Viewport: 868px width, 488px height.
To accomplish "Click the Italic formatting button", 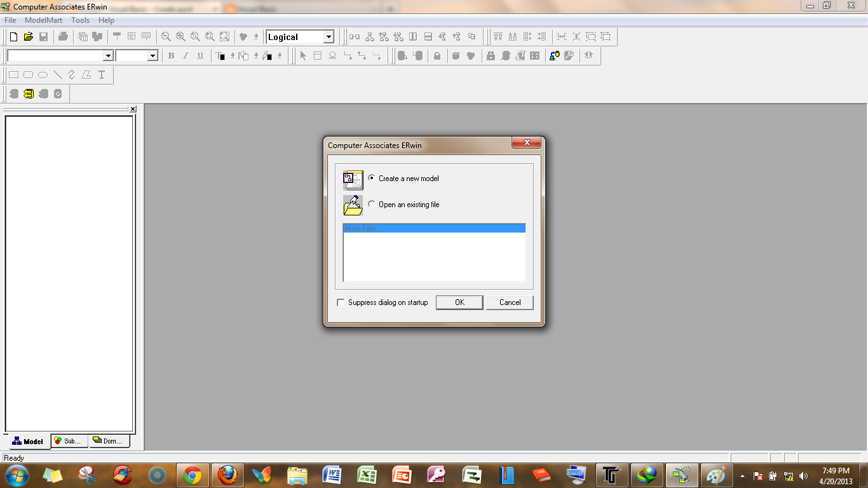I will coord(186,56).
